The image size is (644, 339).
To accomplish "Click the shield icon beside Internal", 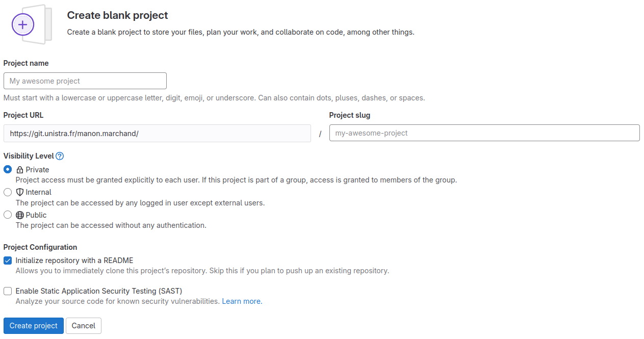I will click(x=19, y=192).
